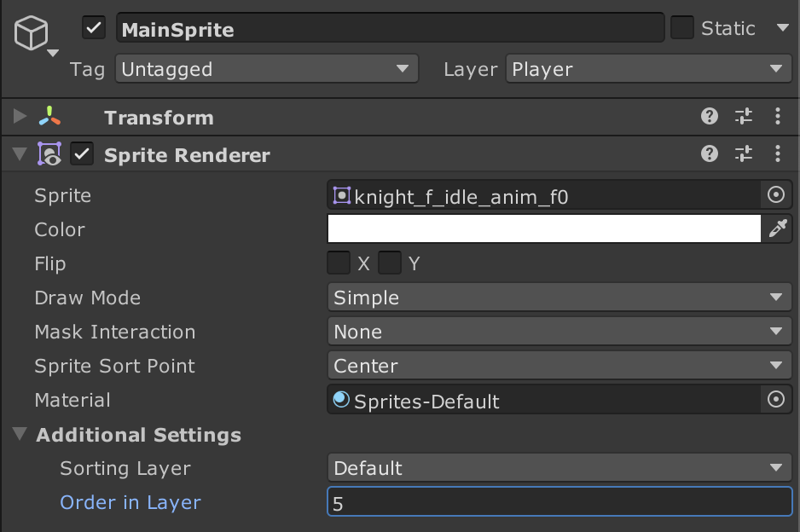Open Transform presets slider icon
800x532 pixels.
click(x=744, y=116)
